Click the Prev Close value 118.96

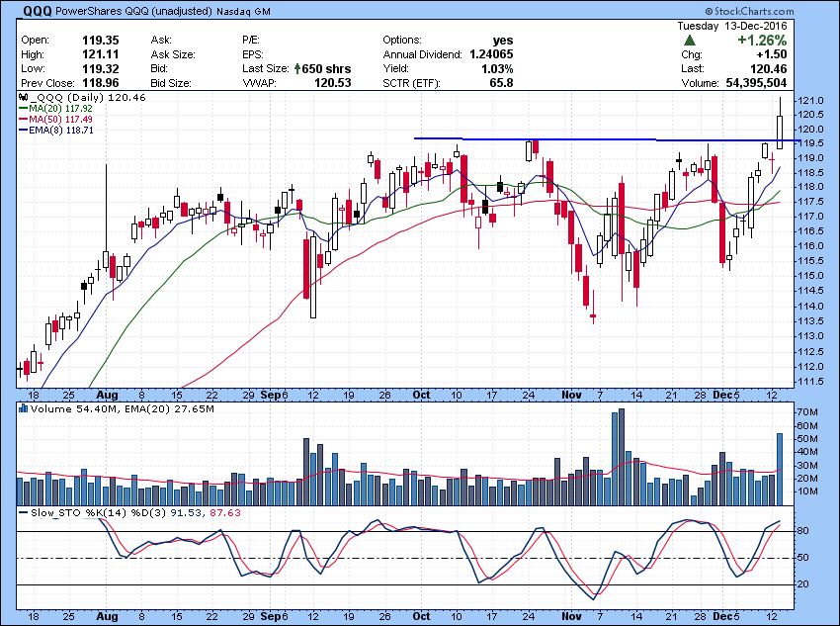101,83
